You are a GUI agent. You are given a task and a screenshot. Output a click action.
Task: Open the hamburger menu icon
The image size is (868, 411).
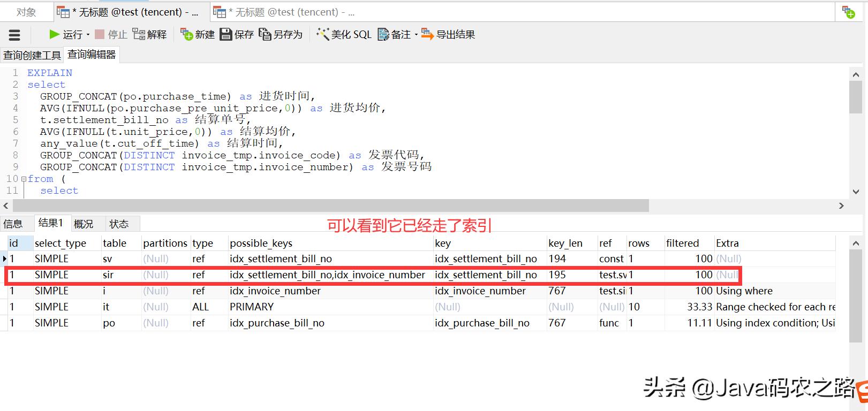pyautogui.click(x=14, y=35)
